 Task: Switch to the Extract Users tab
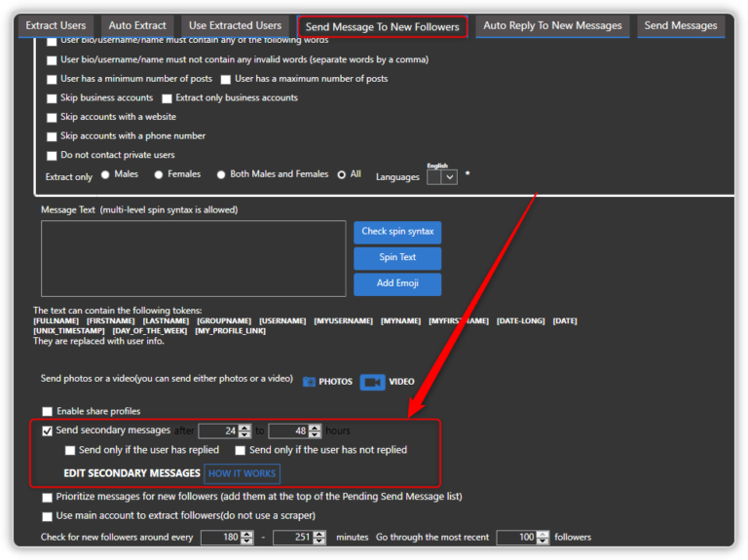[56, 25]
